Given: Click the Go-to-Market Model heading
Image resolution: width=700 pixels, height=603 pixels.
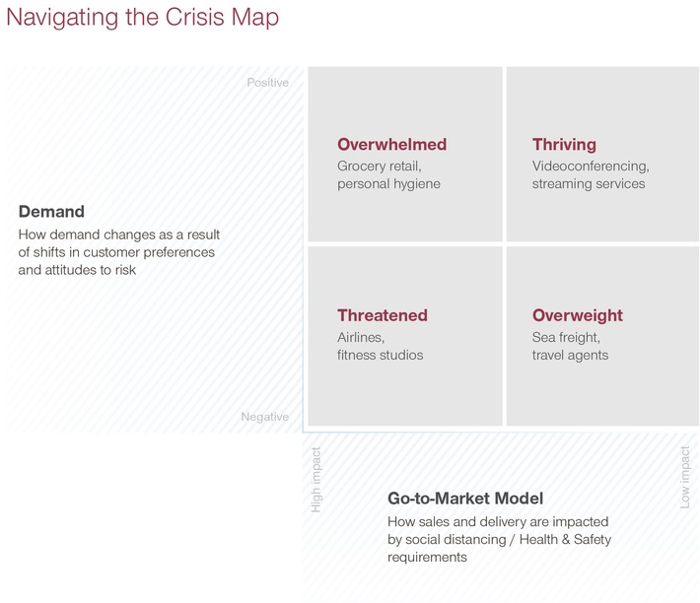Looking at the screenshot, I should [465, 499].
